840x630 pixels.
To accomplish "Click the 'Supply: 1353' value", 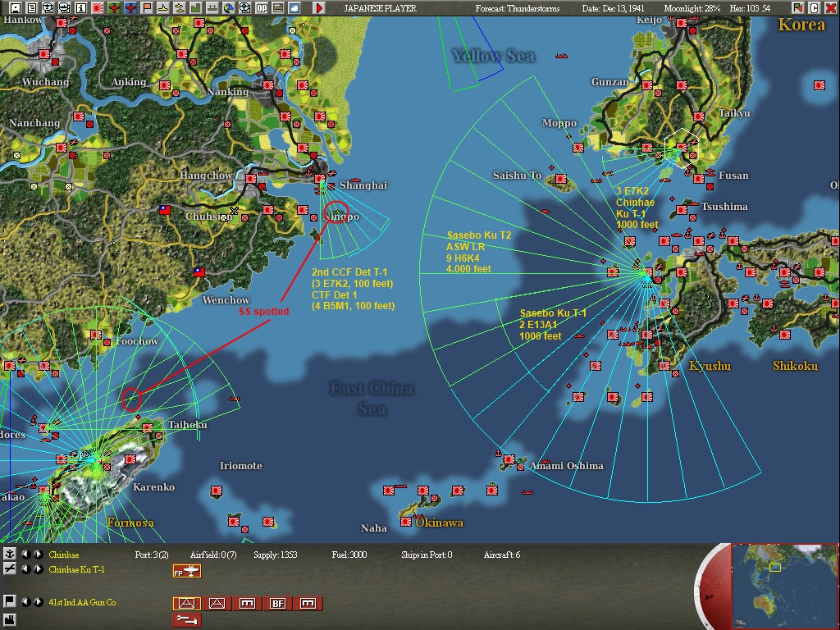I will tap(276, 555).
